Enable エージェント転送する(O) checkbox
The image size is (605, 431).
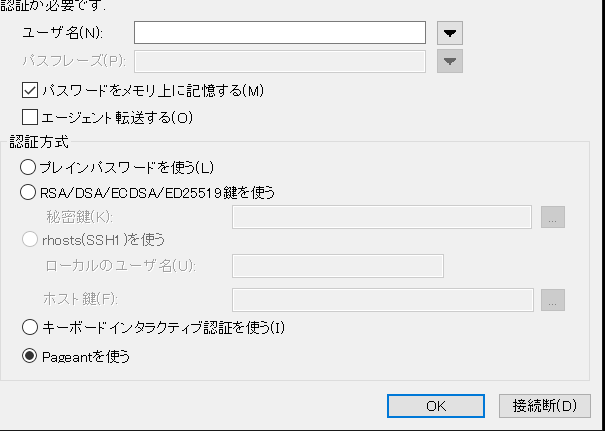[30, 117]
